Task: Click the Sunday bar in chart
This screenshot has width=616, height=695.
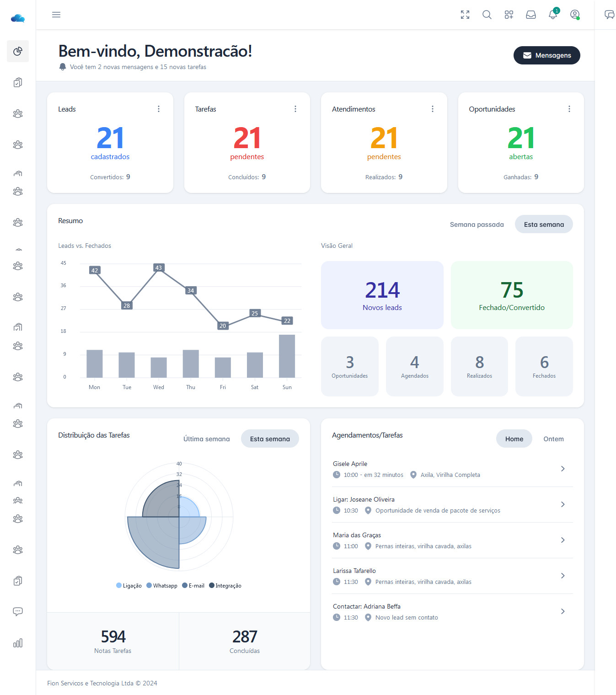Action: [287, 356]
